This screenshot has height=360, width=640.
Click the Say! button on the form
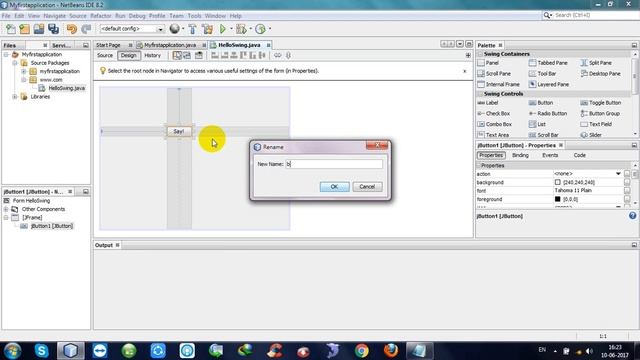click(x=179, y=131)
